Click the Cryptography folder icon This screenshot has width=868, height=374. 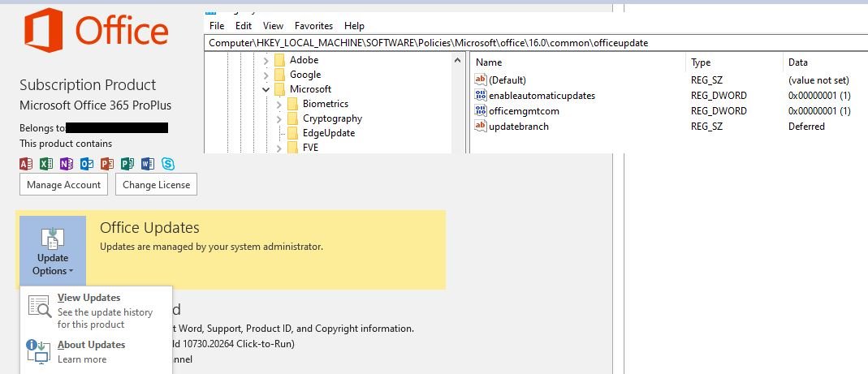(292, 118)
